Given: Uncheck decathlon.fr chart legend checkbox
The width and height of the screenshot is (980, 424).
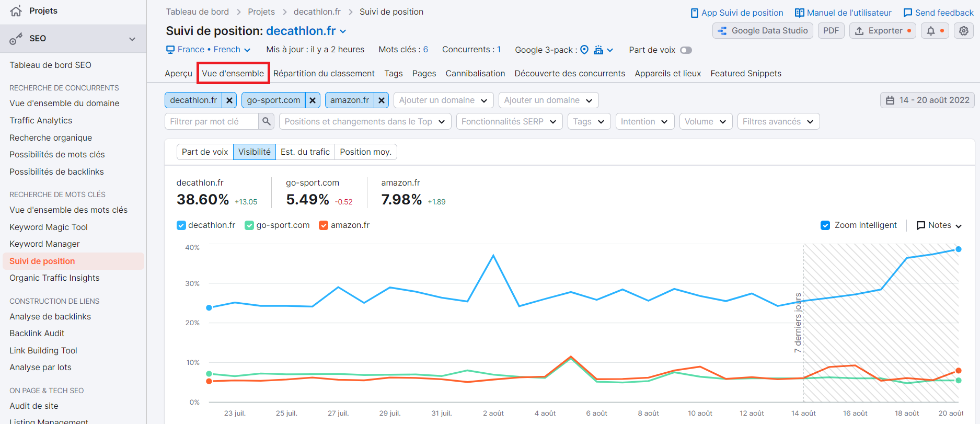Looking at the screenshot, I should click(x=181, y=225).
